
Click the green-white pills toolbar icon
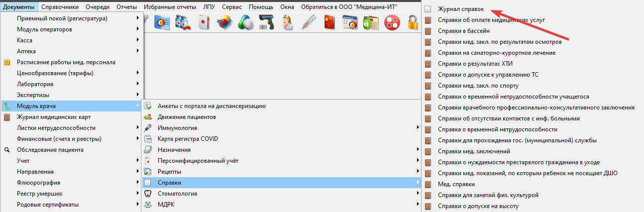tap(246, 23)
